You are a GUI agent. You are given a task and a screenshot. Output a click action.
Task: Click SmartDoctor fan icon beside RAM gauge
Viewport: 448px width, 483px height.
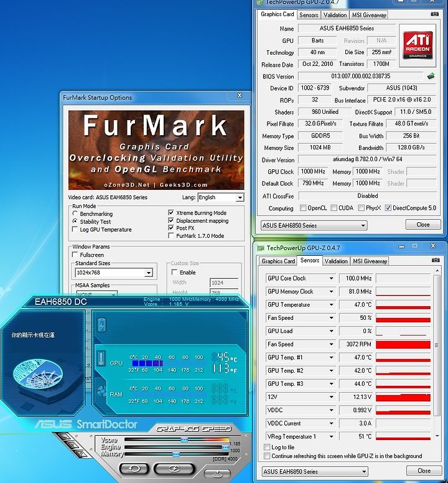pyautogui.click(x=101, y=392)
